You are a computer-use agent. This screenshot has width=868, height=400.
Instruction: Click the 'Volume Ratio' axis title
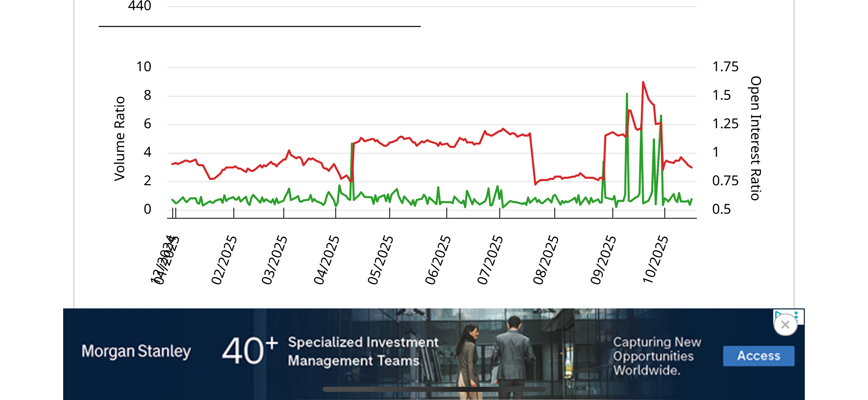point(120,138)
